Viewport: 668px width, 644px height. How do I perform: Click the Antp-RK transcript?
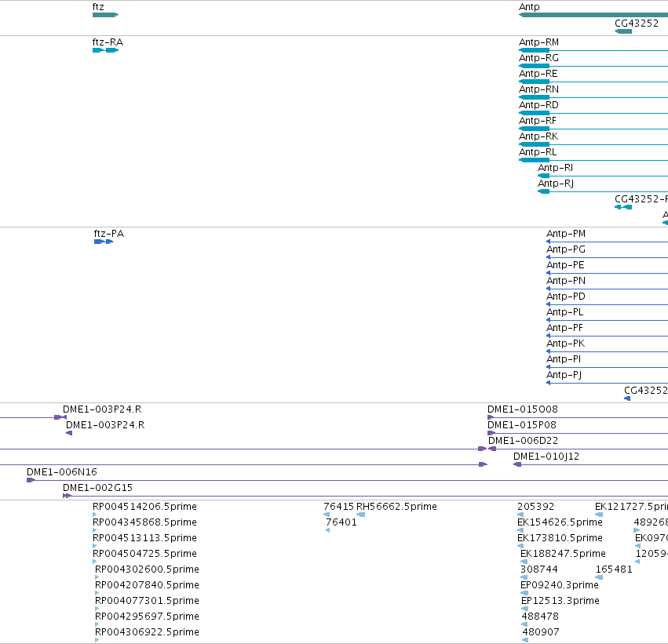(538, 136)
